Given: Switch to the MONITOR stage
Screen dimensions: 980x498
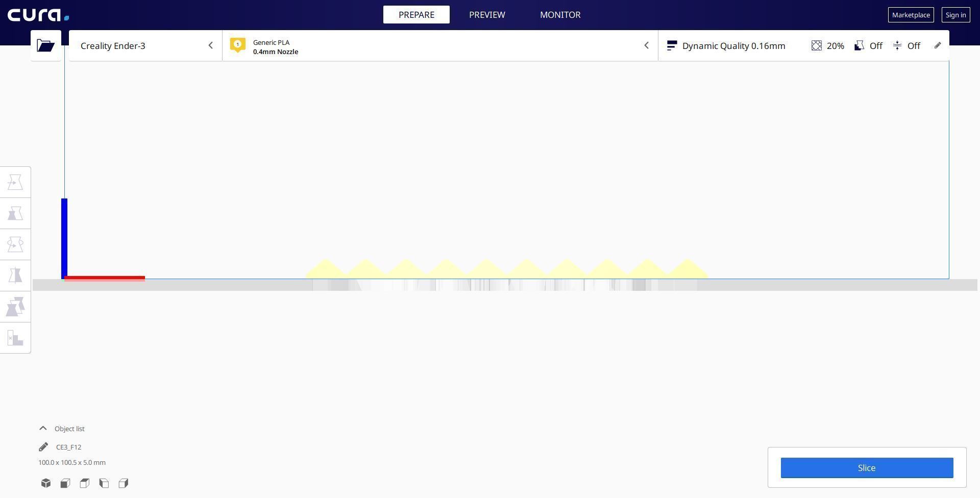Looking at the screenshot, I should [560, 15].
